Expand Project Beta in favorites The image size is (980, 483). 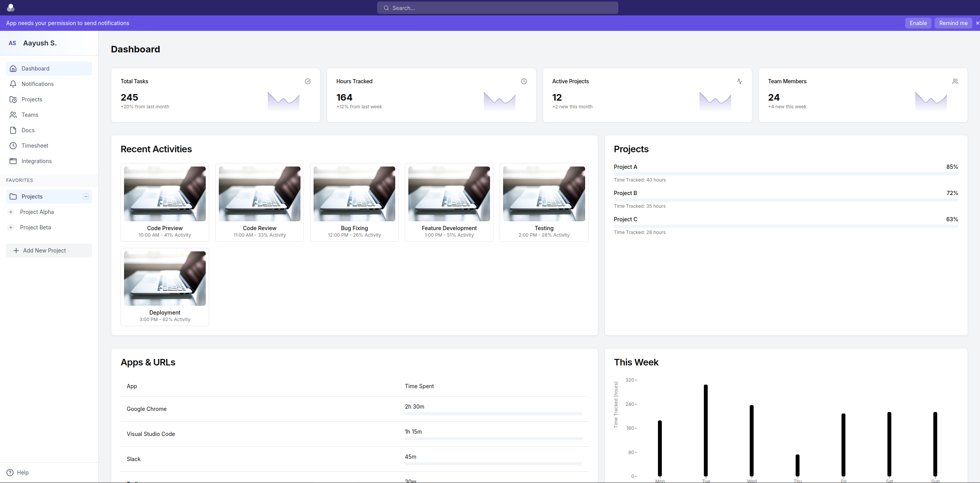click(11, 227)
